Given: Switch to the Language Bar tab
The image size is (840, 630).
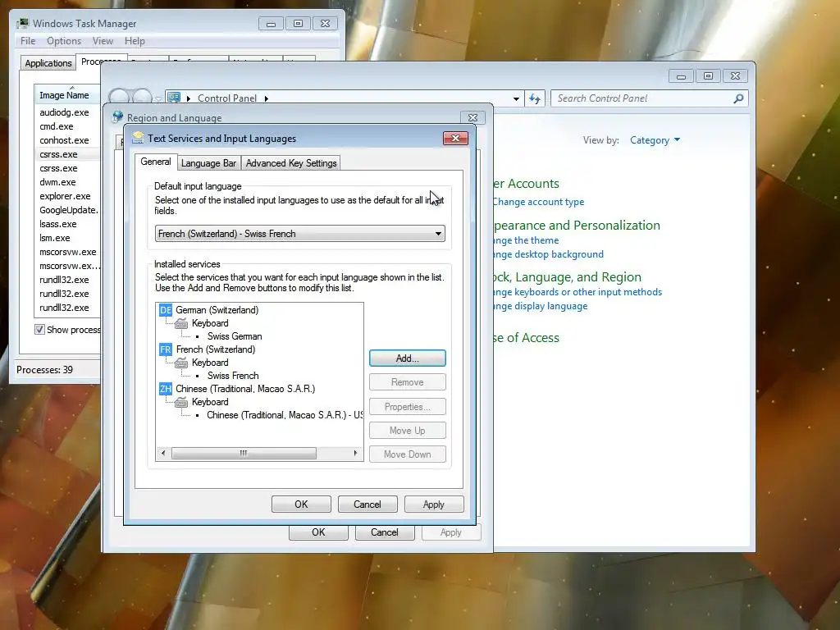Looking at the screenshot, I should tap(208, 163).
